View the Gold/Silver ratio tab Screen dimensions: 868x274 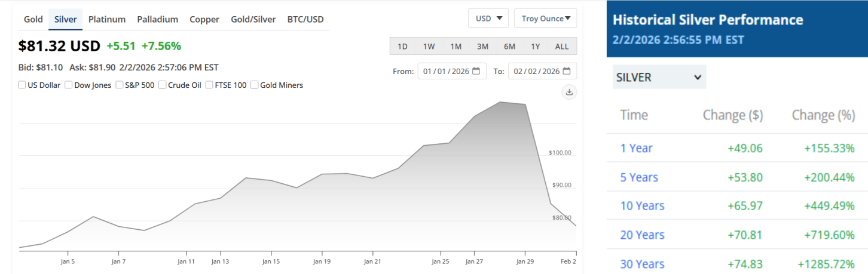click(253, 19)
